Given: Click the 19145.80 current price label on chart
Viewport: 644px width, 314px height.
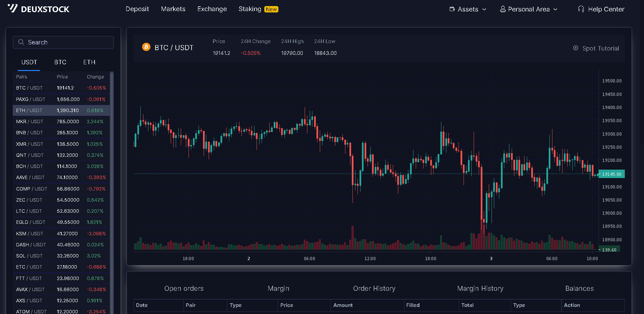Looking at the screenshot, I should pos(612,174).
